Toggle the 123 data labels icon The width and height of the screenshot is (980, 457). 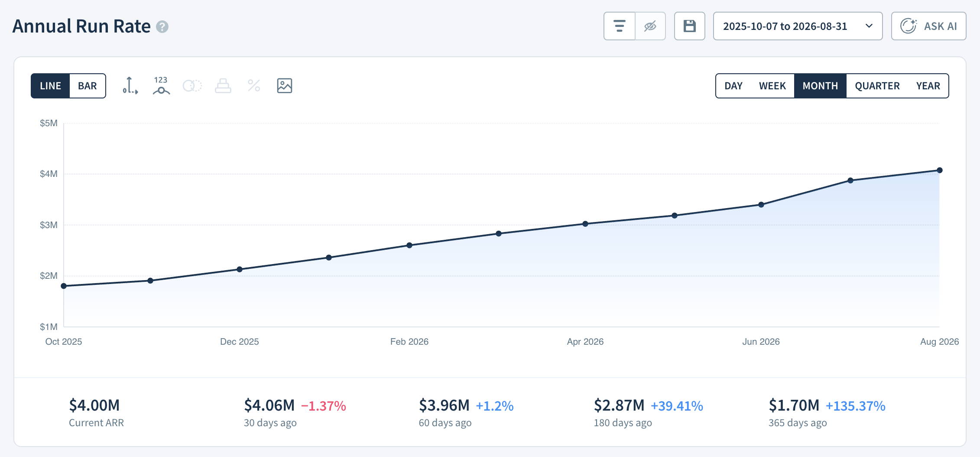coord(161,86)
